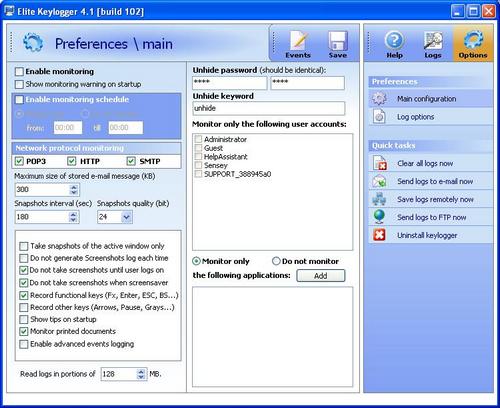The image size is (500, 408).
Task: Select the Monitor only radio button
Action: click(x=197, y=261)
